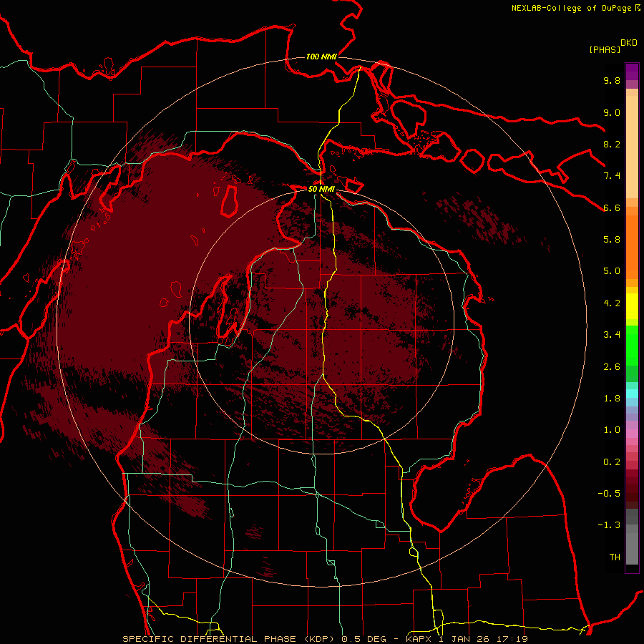Click the -1.3 scale value
644x644 pixels.
coord(609,525)
